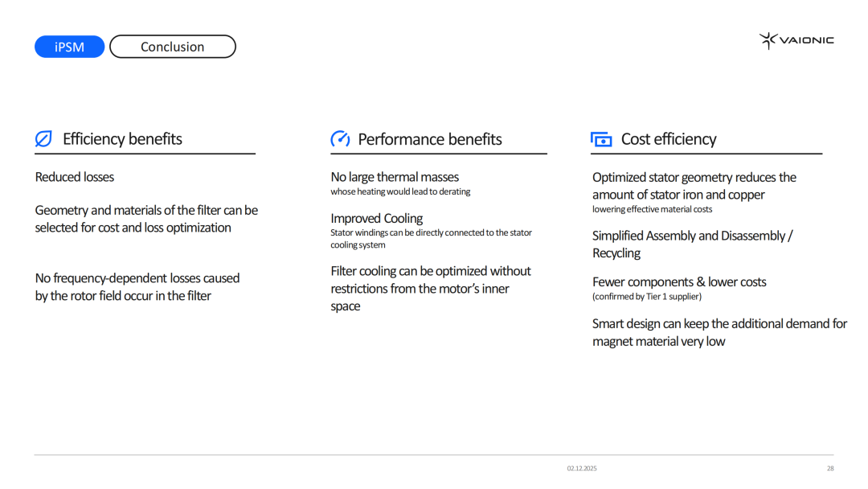Click the Cost efficiency heading

click(x=668, y=139)
